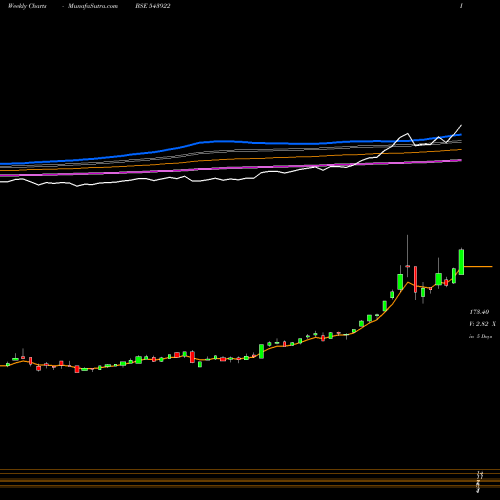Click the 'MunafaSutra.com' label
Screen dimensions: 500x500
93,6
